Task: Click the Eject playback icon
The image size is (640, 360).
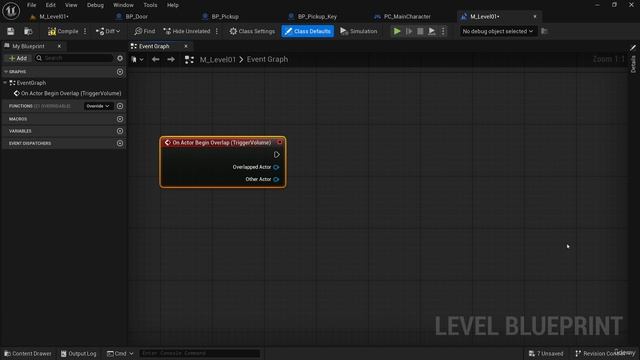Action: pyautogui.click(x=431, y=31)
